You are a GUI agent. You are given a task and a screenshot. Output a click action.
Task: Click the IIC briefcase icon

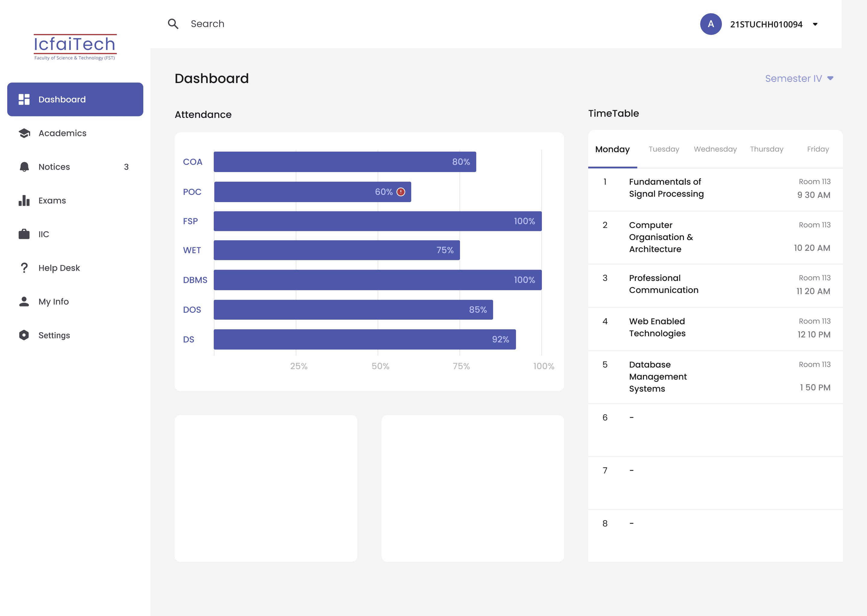click(x=24, y=234)
